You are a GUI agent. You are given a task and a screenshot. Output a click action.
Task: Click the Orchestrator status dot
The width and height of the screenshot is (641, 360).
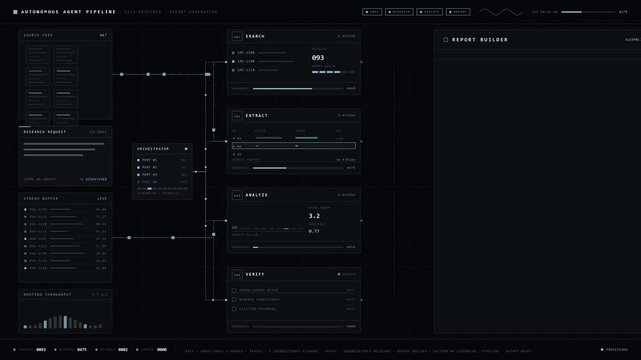(x=186, y=149)
